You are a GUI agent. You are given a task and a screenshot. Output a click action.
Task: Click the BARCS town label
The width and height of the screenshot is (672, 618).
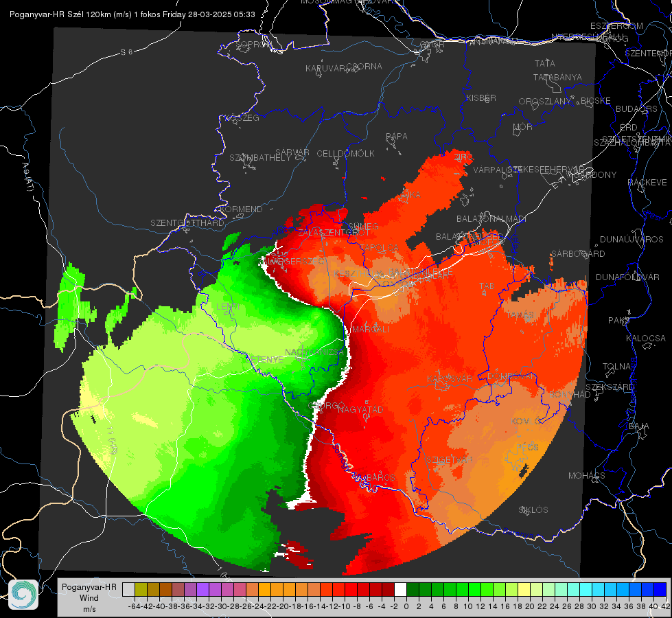click(381, 477)
